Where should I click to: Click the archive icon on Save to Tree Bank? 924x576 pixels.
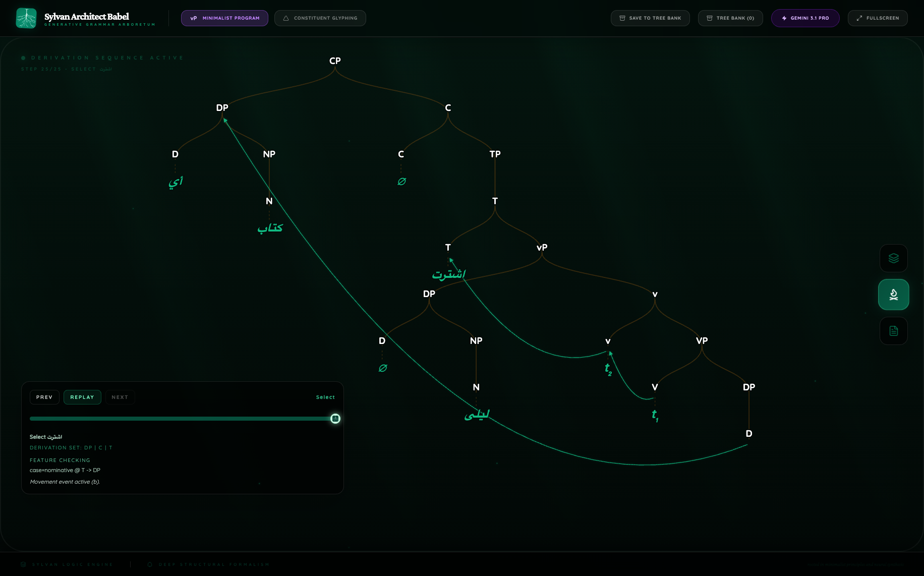[622, 18]
